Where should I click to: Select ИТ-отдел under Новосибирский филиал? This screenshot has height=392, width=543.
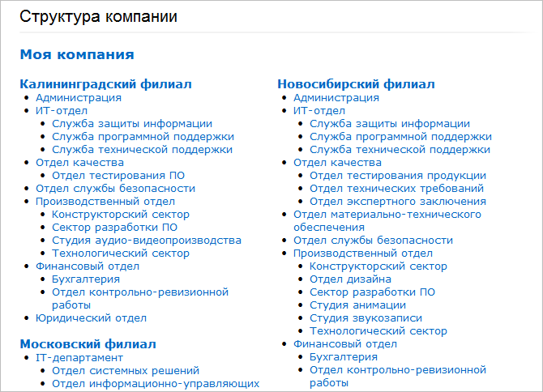click(319, 111)
